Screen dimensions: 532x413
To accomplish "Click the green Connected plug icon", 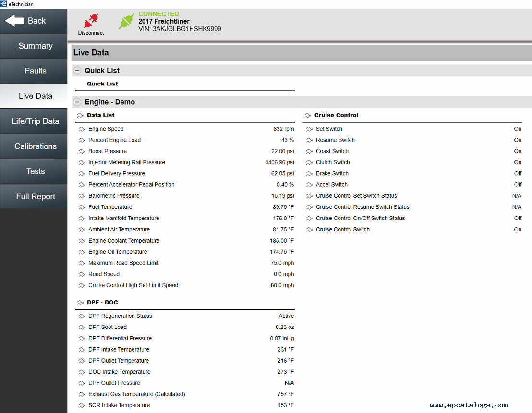I will pyautogui.click(x=126, y=21).
